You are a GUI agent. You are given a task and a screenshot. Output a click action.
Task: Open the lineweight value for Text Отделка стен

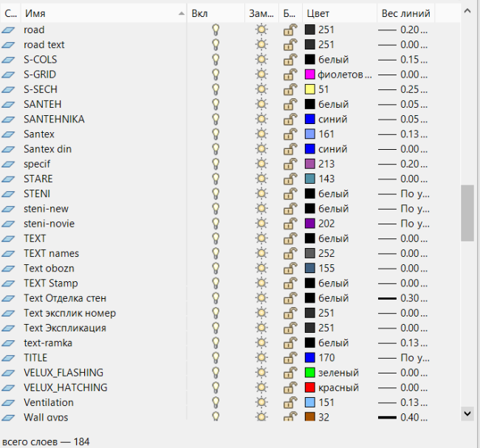pyautogui.click(x=403, y=298)
